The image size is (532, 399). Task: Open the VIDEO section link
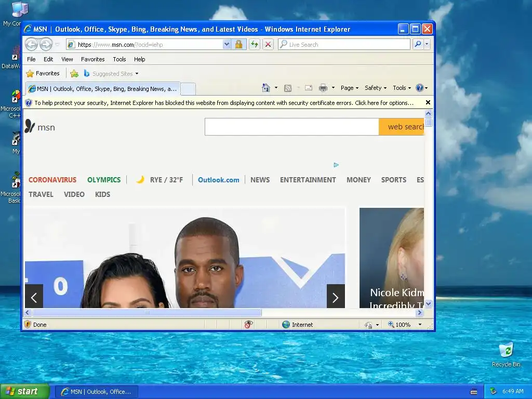click(74, 194)
